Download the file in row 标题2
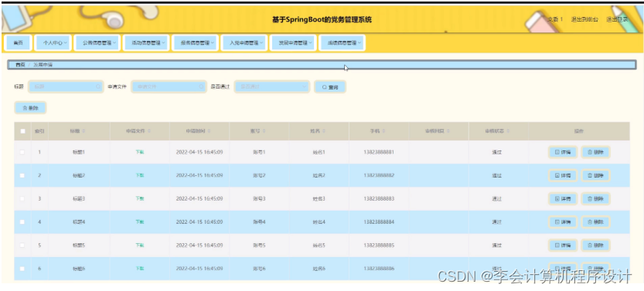 click(x=140, y=175)
